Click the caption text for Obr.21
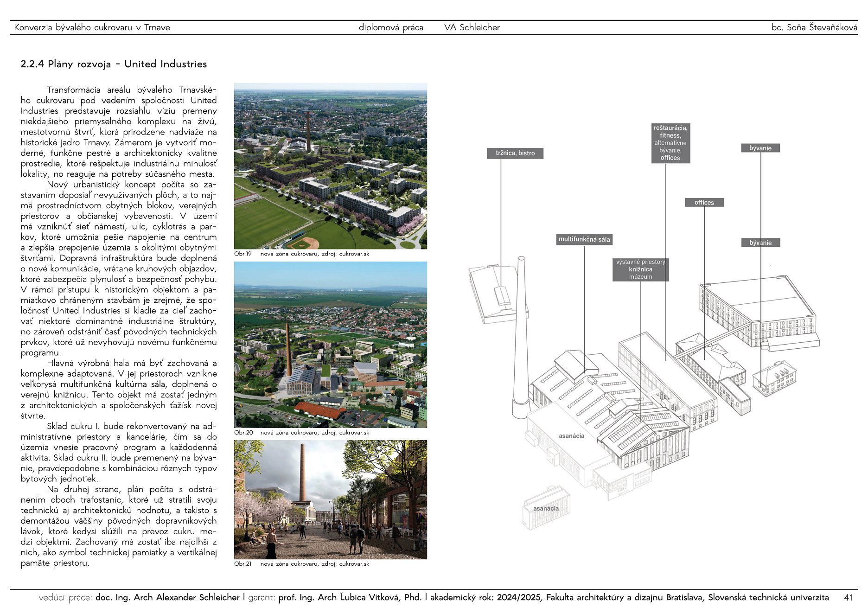The image size is (868, 614). pos(314,564)
